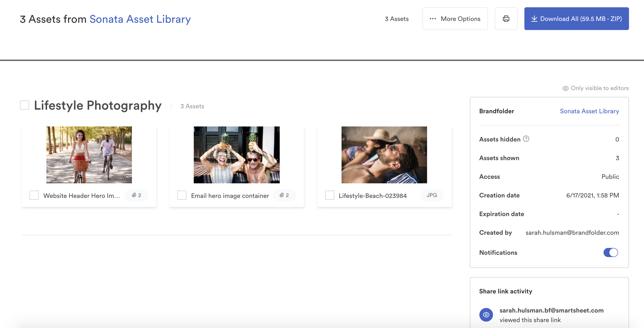
Task: Click sarah.hulsman.bf@smartsheet.com in share activity
Action: [x=551, y=310]
